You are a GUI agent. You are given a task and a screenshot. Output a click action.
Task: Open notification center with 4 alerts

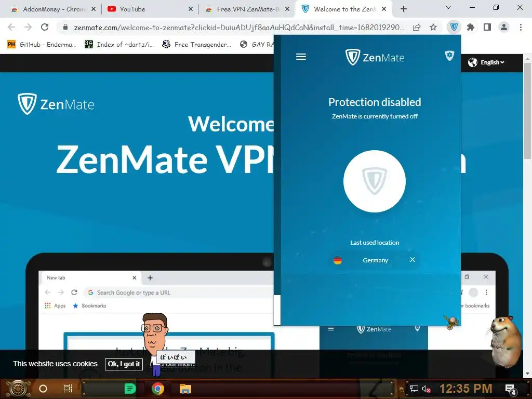[x=511, y=389]
